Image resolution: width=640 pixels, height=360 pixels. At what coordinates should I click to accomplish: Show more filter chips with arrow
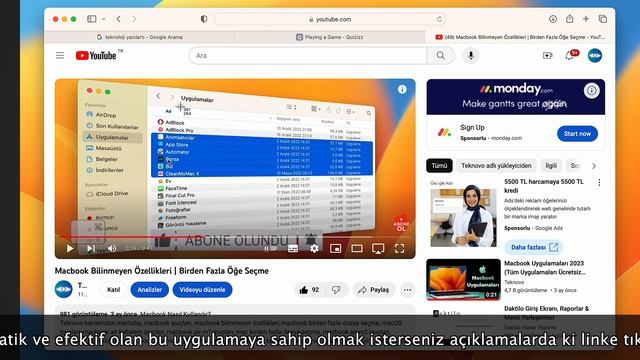click(x=594, y=166)
